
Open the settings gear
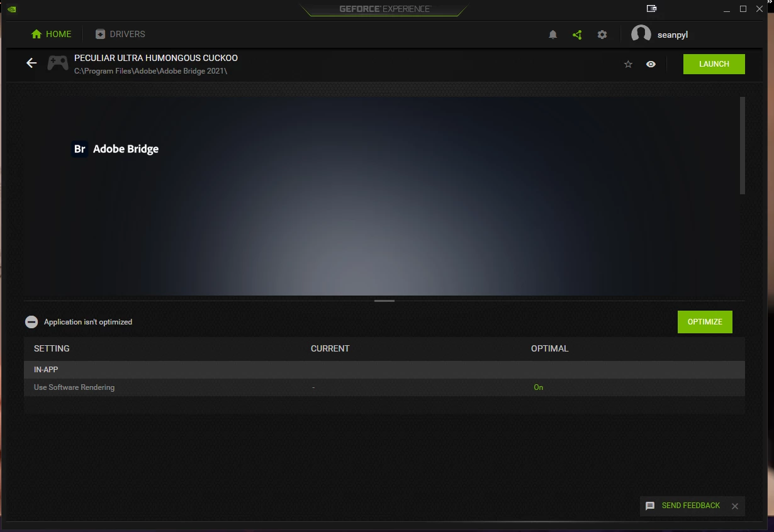pyautogui.click(x=602, y=35)
